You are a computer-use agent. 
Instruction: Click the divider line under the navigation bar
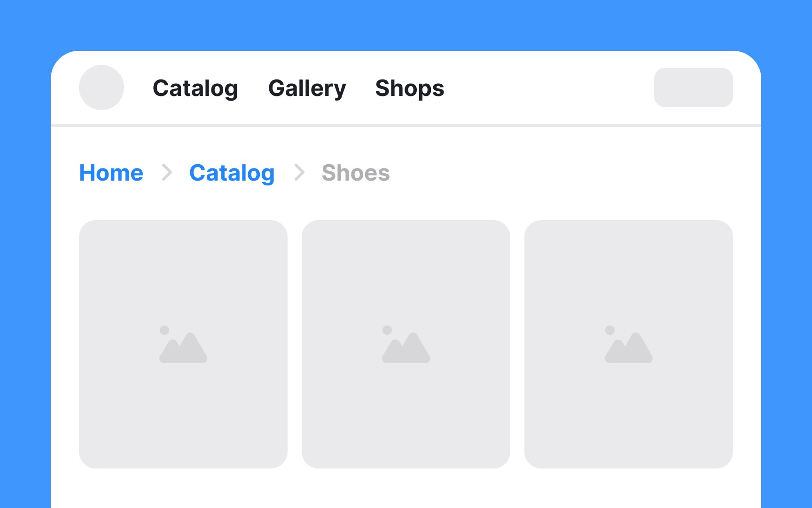406,126
